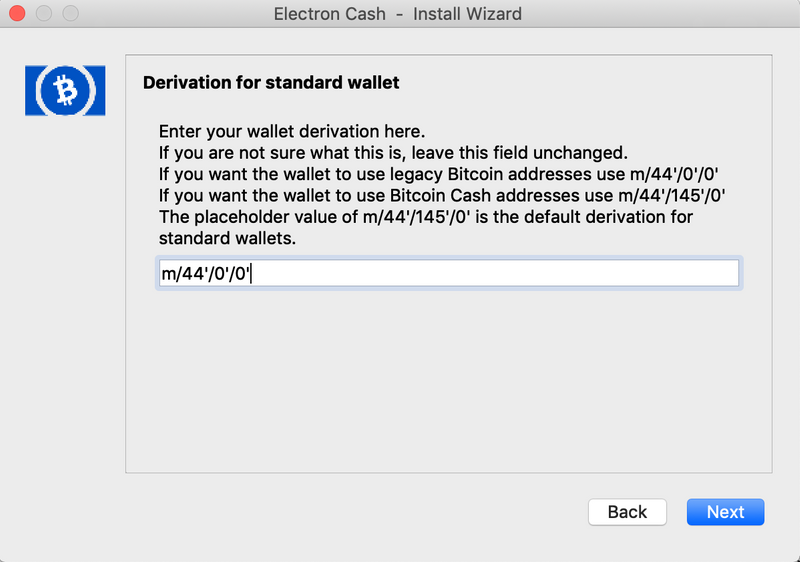
Task: Click Next to continue the wizard
Action: pos(725,512)
